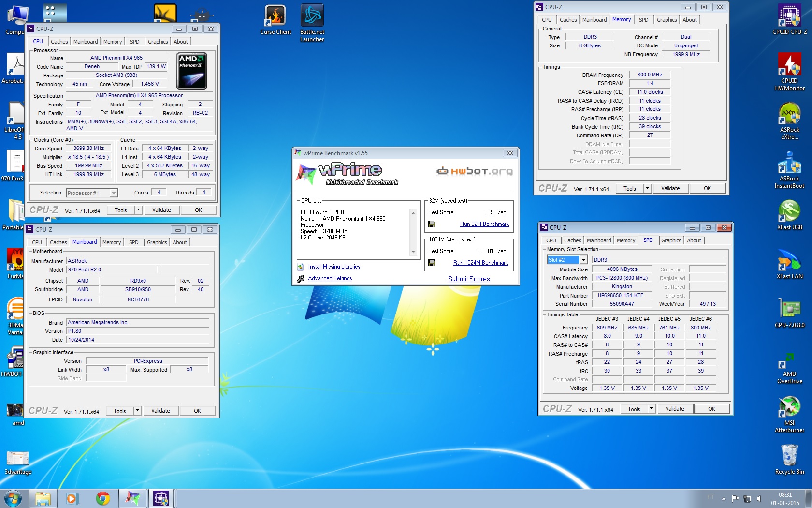
Task: Open the About tab in CPU-Z SPD window
Action: (694, 240)
